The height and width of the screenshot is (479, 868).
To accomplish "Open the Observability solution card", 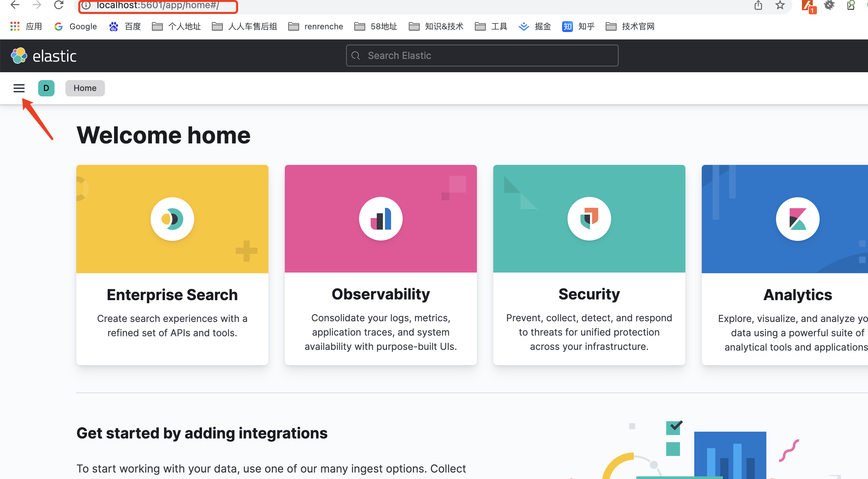I will (381, 266).
